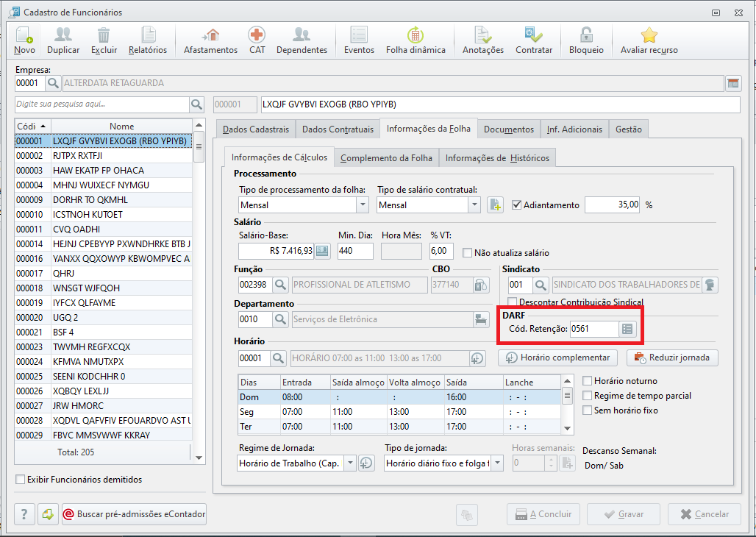Screen dimensions: 756x537
Task: Switch to the Dados Contratuais tab
Action: click(x=338, y=129)
